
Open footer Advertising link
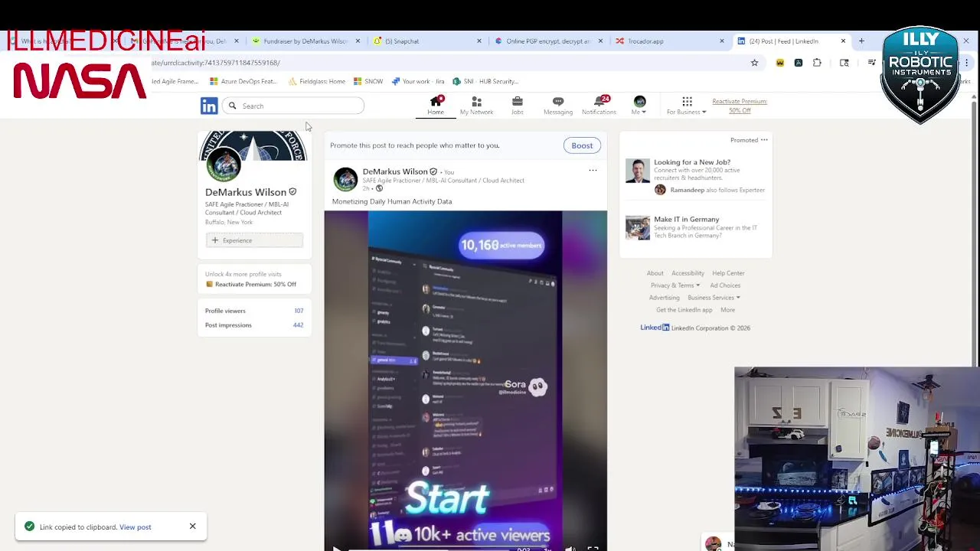point(664,298)
